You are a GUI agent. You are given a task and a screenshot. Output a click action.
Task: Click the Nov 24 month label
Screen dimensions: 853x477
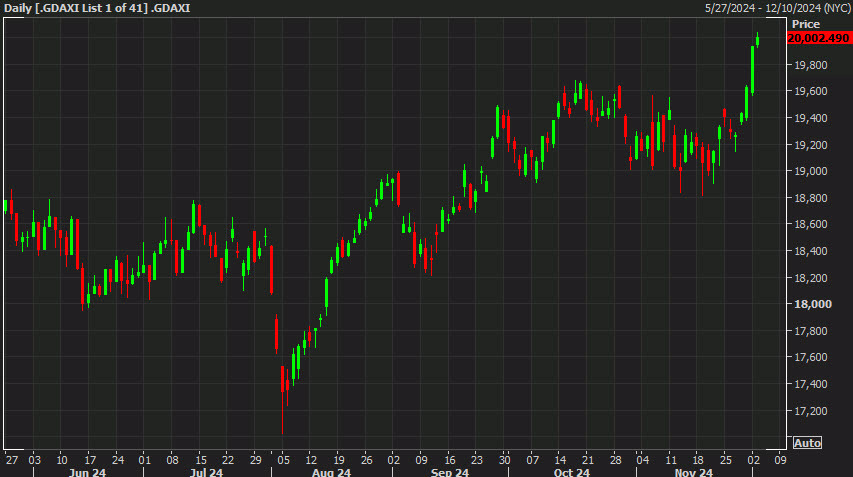[x=694, y=472]
